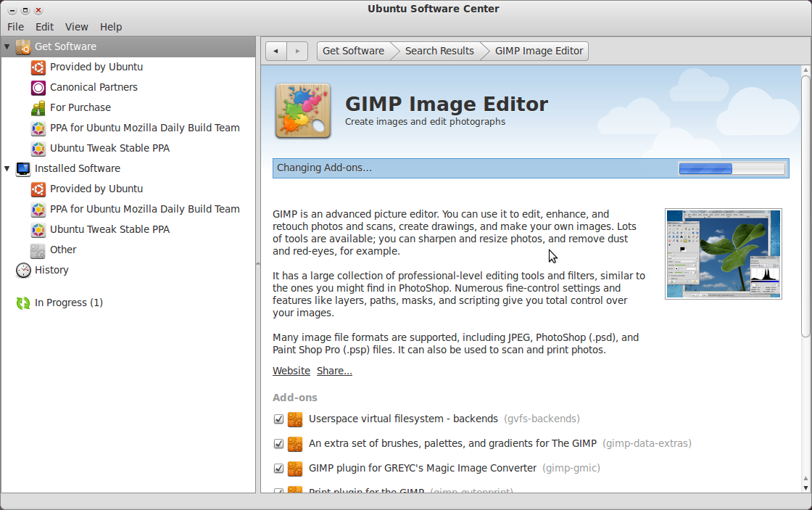Close the Ubuntu Software Center window
This screenshot has width=812, height=510.
click(x=38, y=10)
